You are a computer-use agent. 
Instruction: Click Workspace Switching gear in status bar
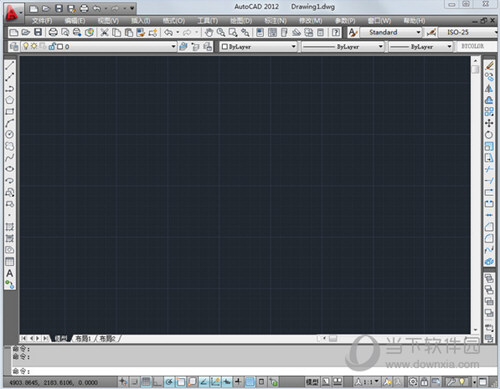(413, 382)
